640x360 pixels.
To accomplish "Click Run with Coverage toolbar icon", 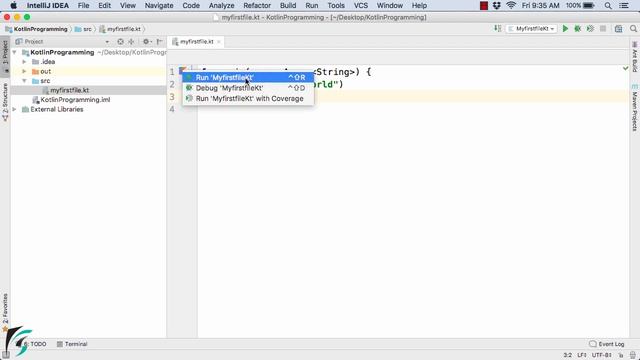I will point(590,29).
